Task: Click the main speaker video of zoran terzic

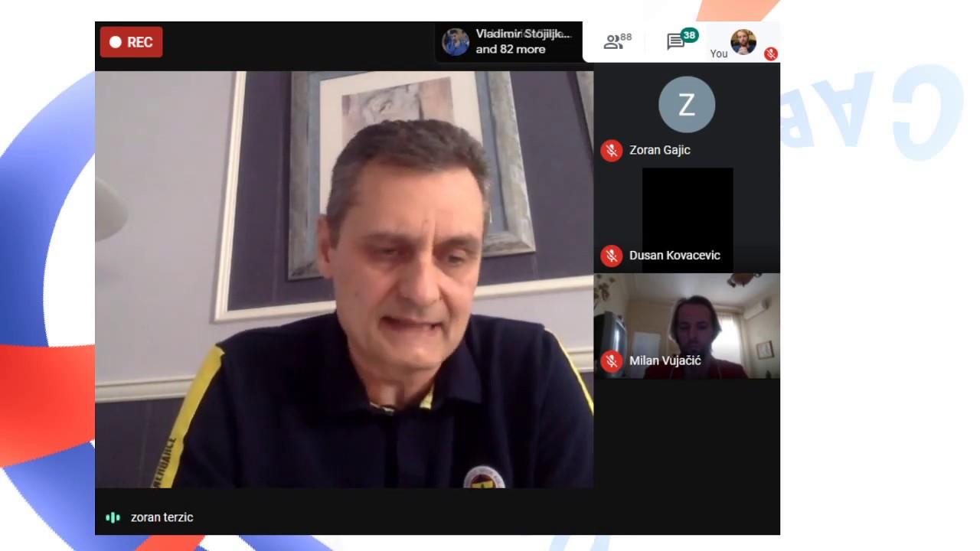Action: click(344, 279)
